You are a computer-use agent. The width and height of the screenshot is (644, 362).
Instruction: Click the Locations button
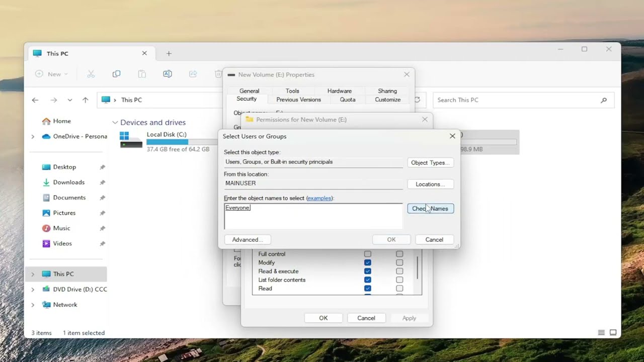pyautogui.click(x=430, y=185)
